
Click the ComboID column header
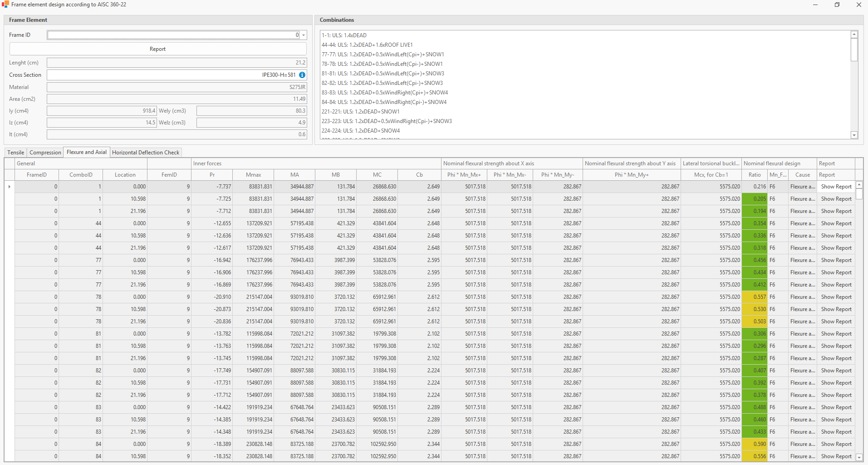point(81,175)
